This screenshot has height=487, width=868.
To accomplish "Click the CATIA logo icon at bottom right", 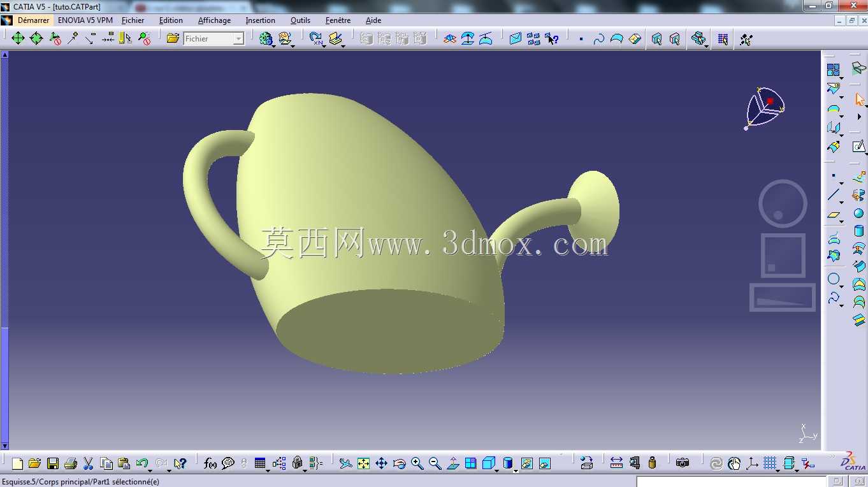I will 853,462.
